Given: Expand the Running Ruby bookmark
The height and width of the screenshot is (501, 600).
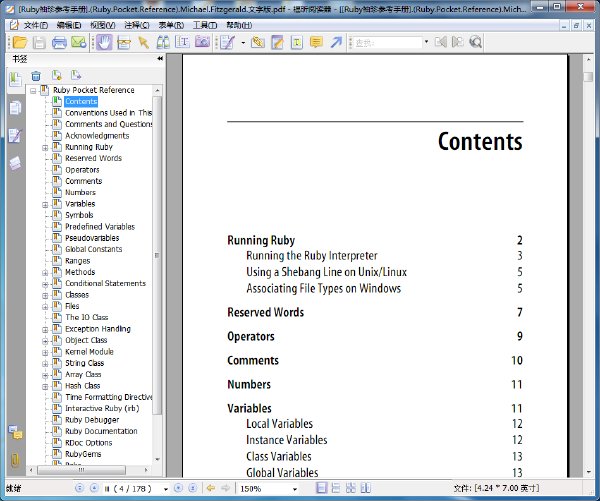Looking at the screenshot, I should [x=45, y=148].
